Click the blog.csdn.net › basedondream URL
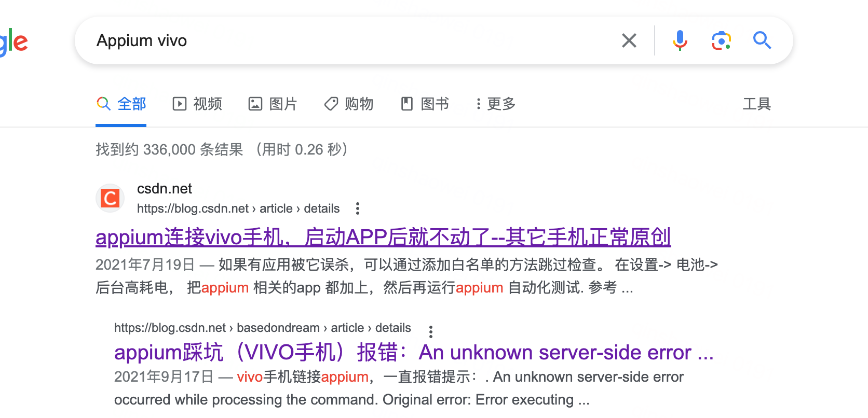 coord(263,328)
